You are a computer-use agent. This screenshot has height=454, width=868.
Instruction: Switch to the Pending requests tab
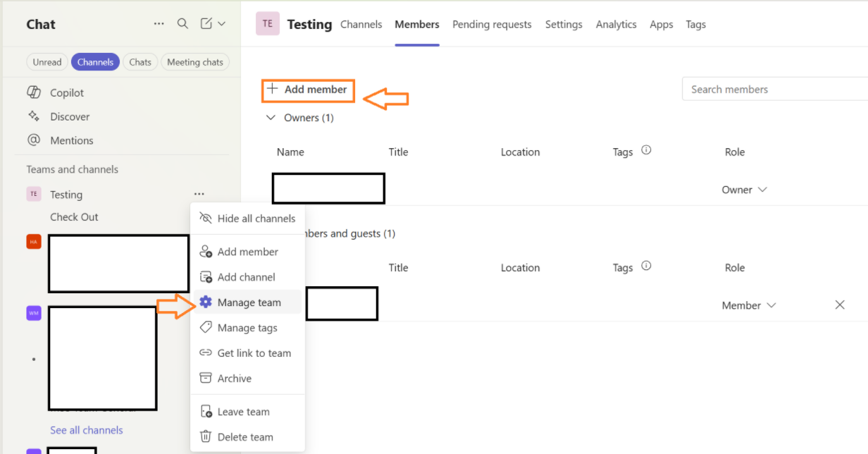[492, 24]
